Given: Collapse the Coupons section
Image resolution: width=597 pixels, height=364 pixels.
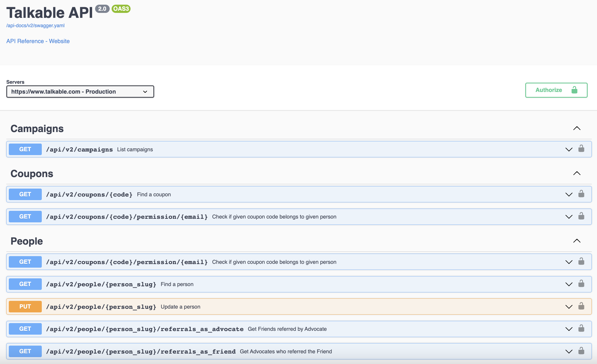Looking at the screenshot, I should pos(577,173).
